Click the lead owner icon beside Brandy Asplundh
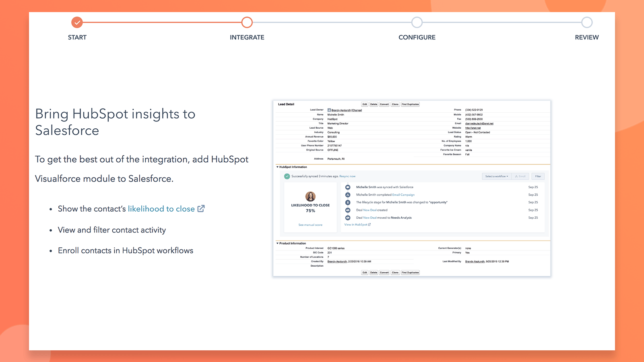 (x=329, y=110)
